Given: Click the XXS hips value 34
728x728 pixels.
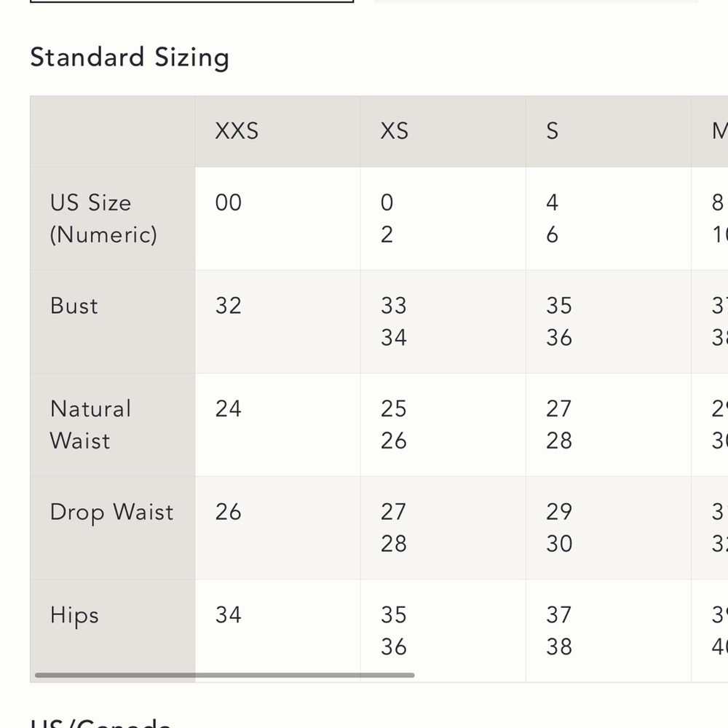Looking at the screenshot, I should (277, 630).
